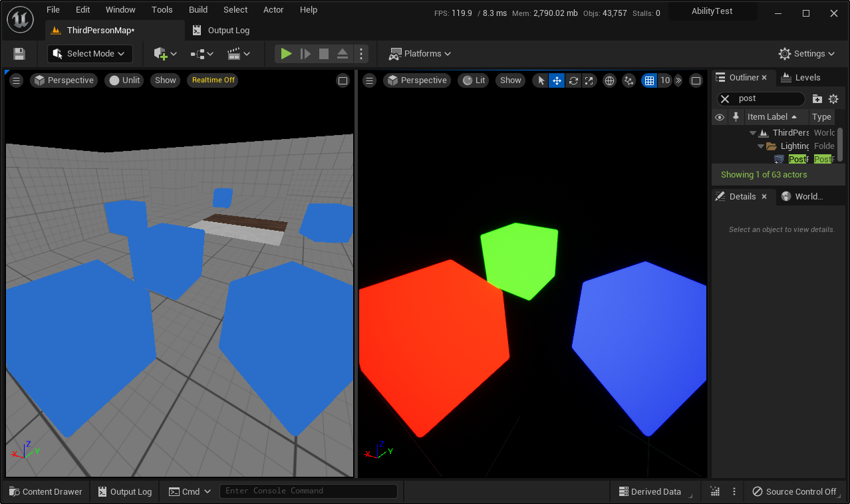Open the Select Mode dropdown

tap(90, 54)
